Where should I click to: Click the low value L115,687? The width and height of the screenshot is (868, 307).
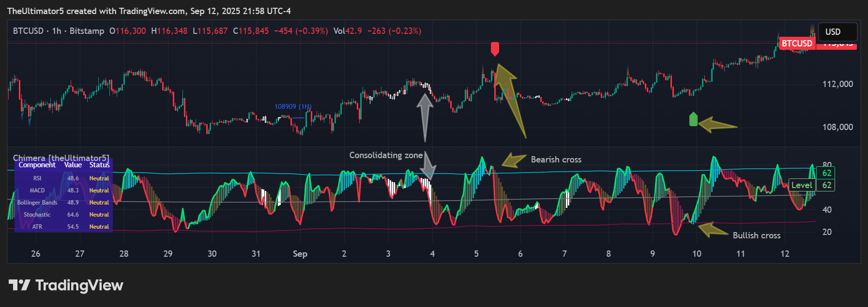[x=210, y=31]
